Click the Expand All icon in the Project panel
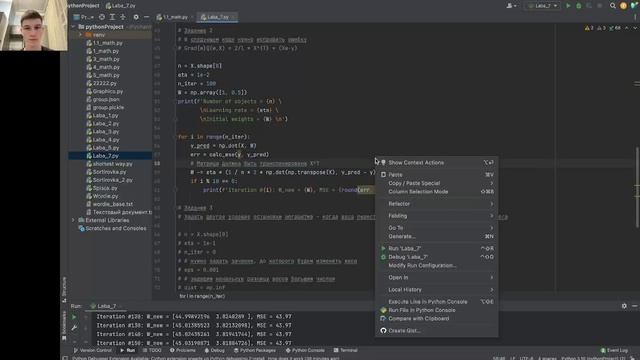 point(112,17)
